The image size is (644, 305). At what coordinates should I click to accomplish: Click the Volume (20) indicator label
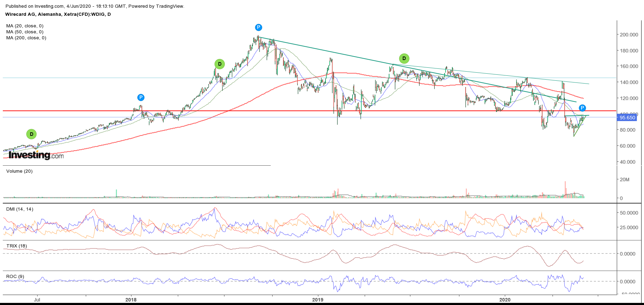coord(19,171)
